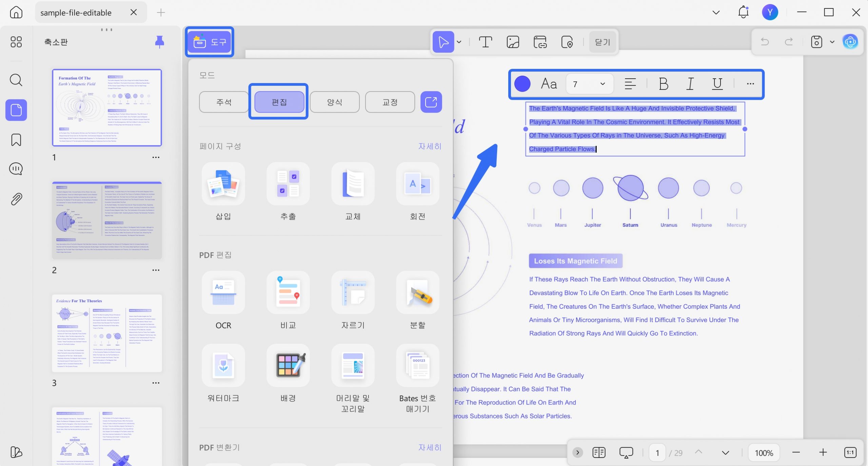Viewport: 868px width, 466px height.
Task: Choose the add text tool
Action: tap(486, 42)
